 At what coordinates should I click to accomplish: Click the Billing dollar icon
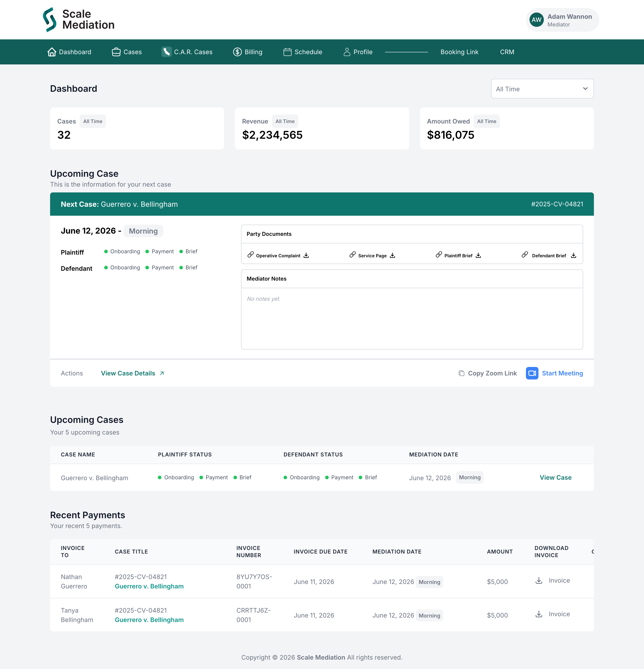(x=237, y=52)
